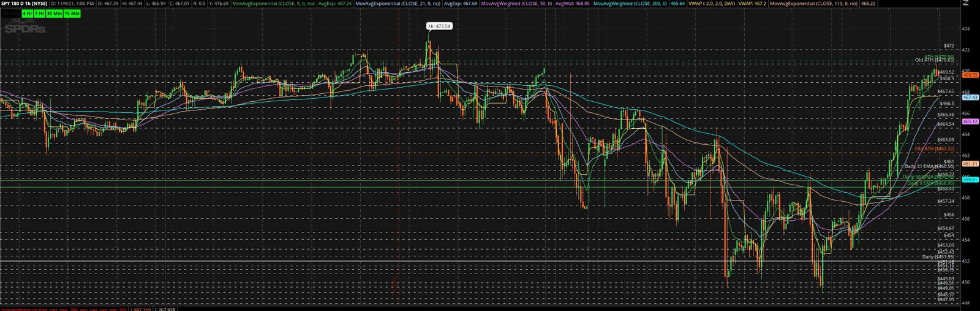Click the MovAvgExponential (CLOSE, 9) study label
Image resolution: width=980 pixels, height=311 pixels.
[x=273, y=4]
